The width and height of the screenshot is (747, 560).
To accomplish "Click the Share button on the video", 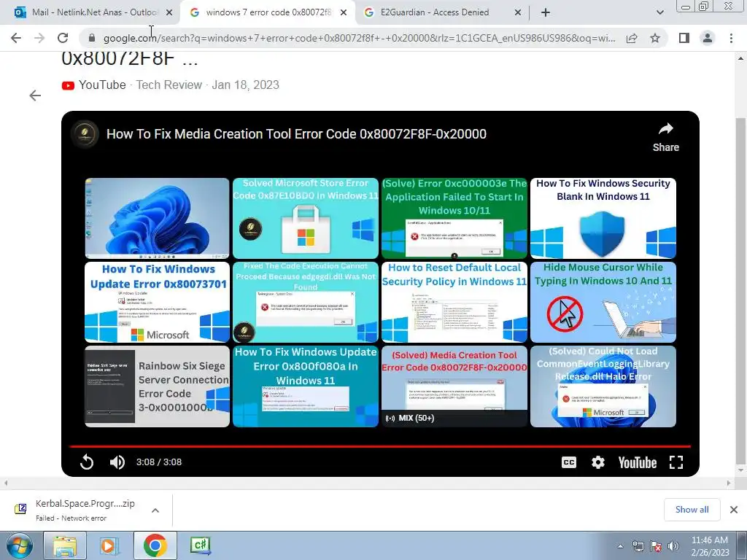I will click(665, 138).
